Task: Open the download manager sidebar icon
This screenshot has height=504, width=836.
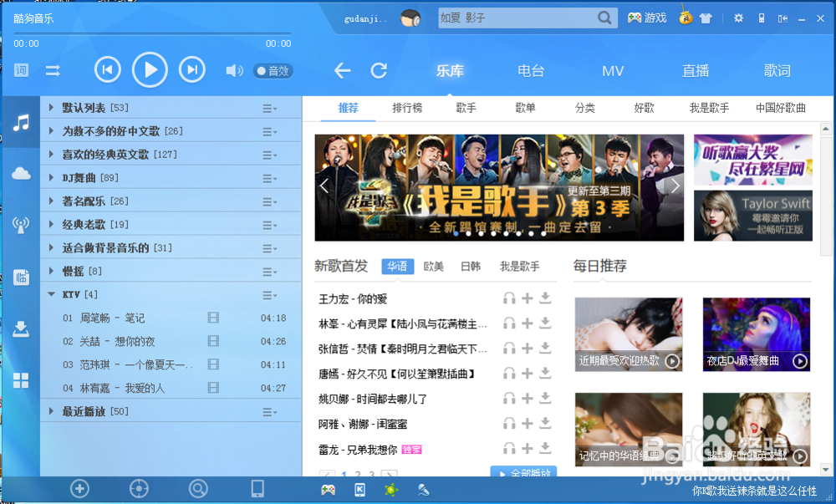Action: tap(21, 328)
